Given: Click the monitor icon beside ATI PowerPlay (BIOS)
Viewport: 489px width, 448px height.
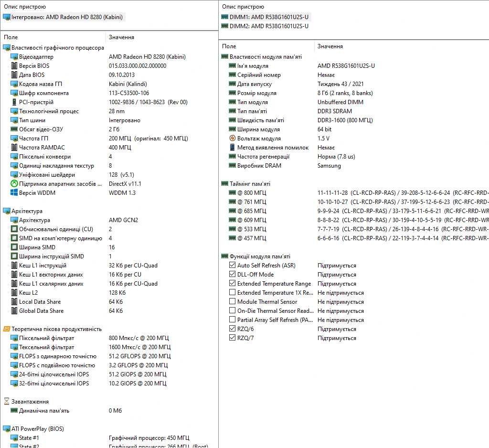Looking at the screenshot, I should click(x=7, y=429).
